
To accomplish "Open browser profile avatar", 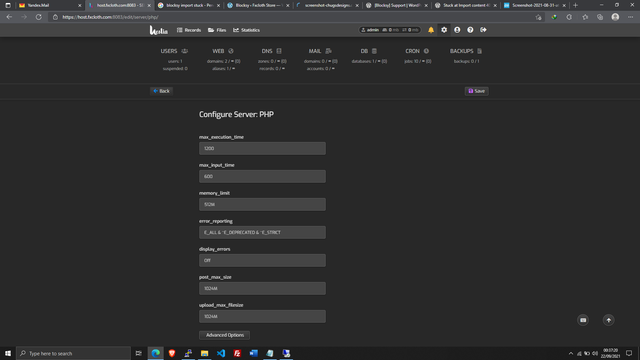I will [x=615, y=17].
